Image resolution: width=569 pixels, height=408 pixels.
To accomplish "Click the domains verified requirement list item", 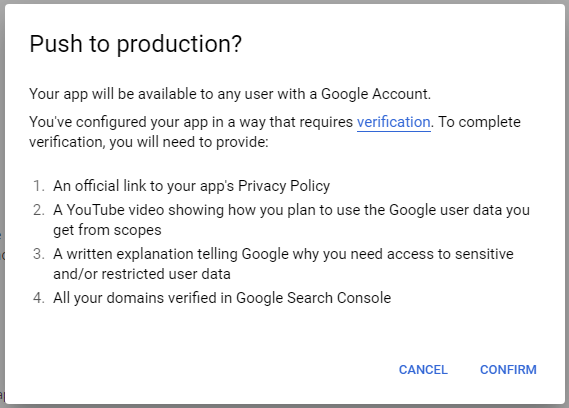I will pyautogui.click(x=222, y=298).
